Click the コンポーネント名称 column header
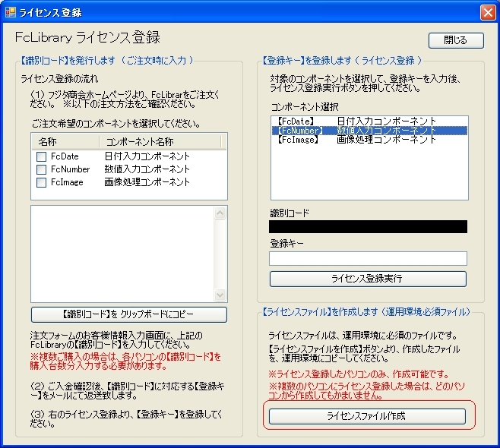 point(160,141)
